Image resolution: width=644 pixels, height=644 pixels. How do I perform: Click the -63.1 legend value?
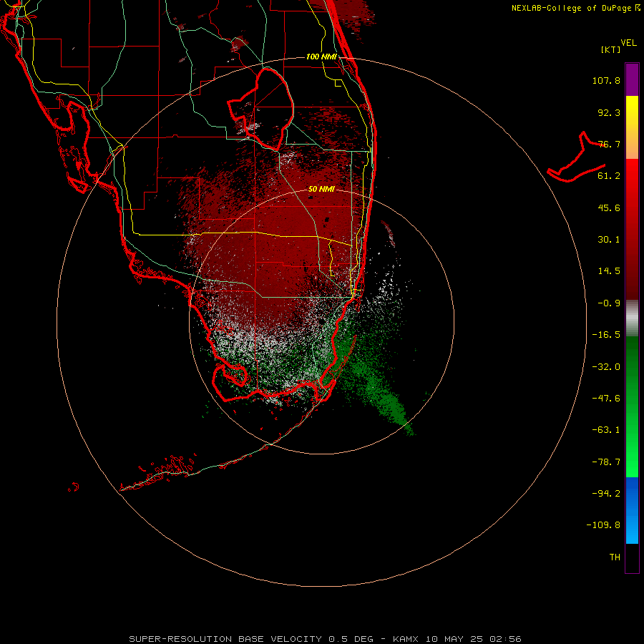click(x=606, y=430)
